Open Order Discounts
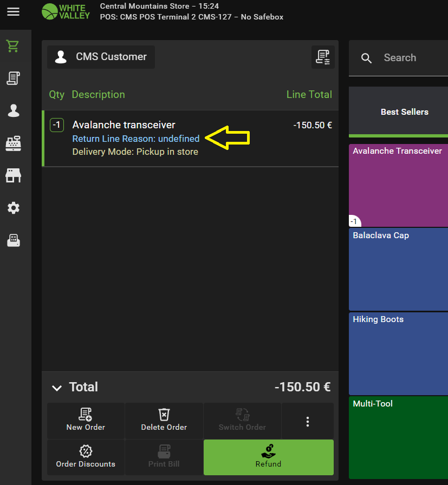The height and width of the screenshot is (485, 448). (86, 457)
